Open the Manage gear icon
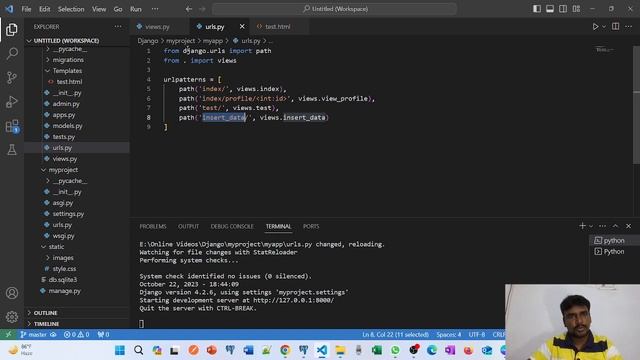 coord(12,317)
